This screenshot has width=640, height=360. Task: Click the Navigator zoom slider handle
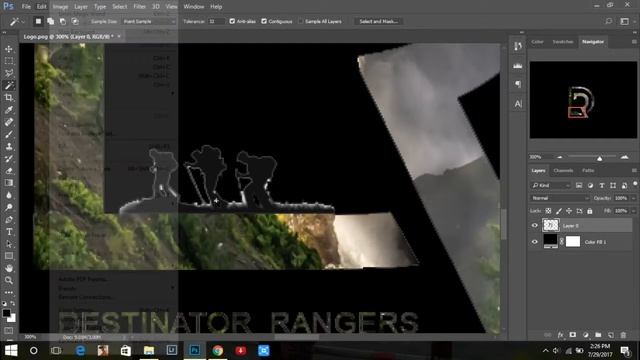[599, 158]
